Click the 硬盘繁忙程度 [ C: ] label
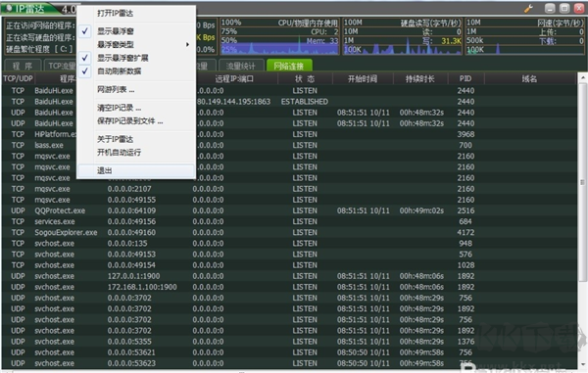 [x=39, y=49]
